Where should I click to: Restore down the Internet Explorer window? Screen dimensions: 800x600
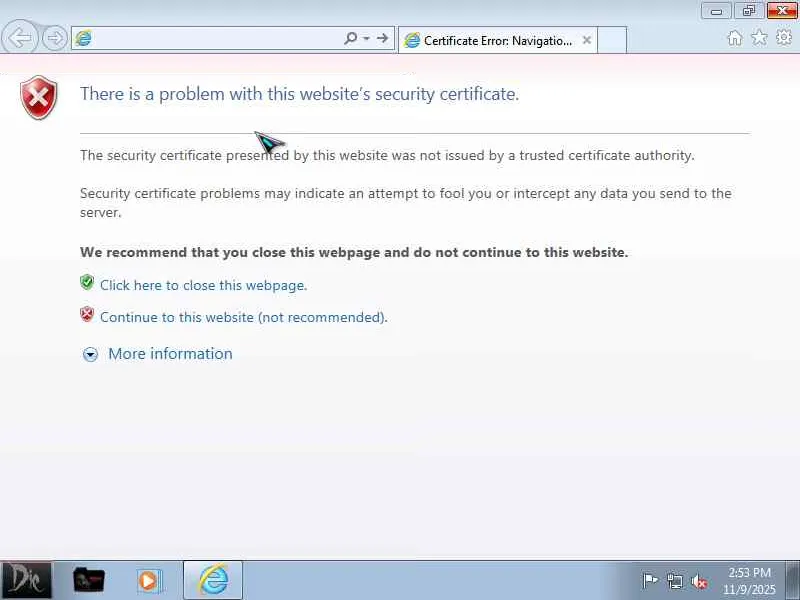click(748, 11)
